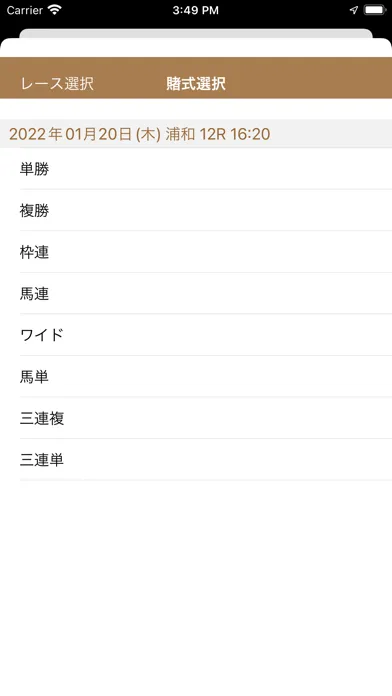Tap empty area below 三連単

(x=196, y=586)
